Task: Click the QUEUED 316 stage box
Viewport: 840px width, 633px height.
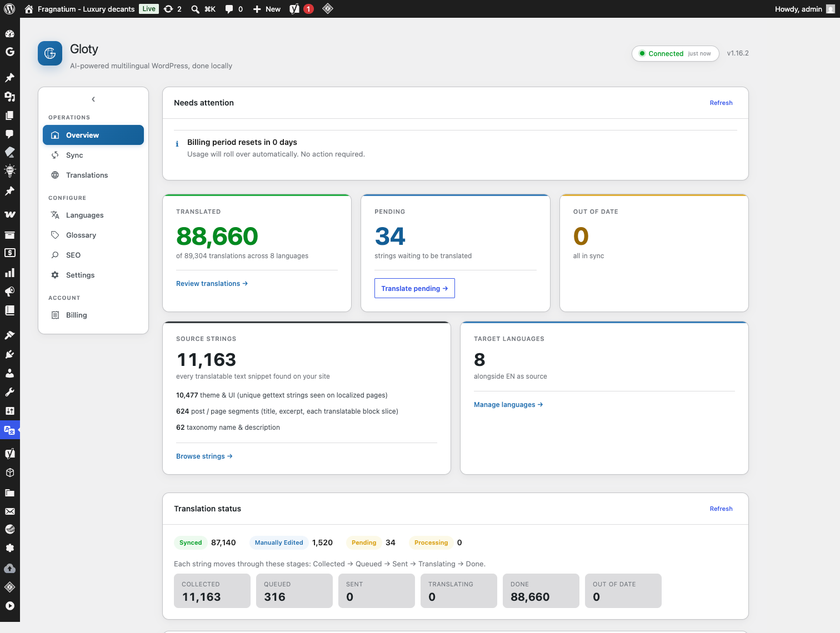Action: click(294, 591)
